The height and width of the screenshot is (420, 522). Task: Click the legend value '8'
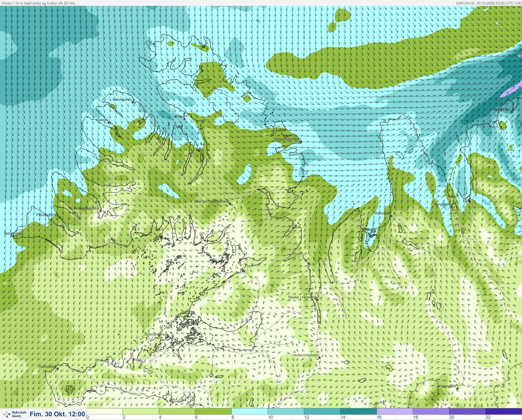[x=232, y=417]
